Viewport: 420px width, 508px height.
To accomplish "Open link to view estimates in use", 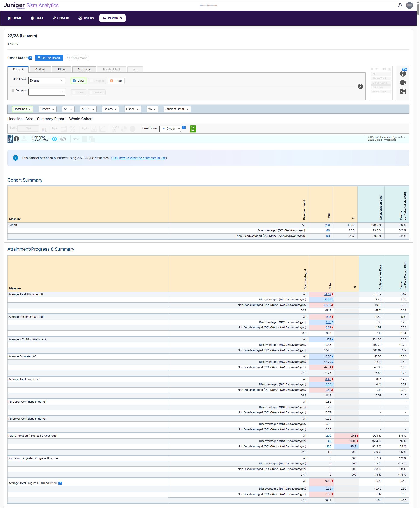I will (x=138, y=158).
